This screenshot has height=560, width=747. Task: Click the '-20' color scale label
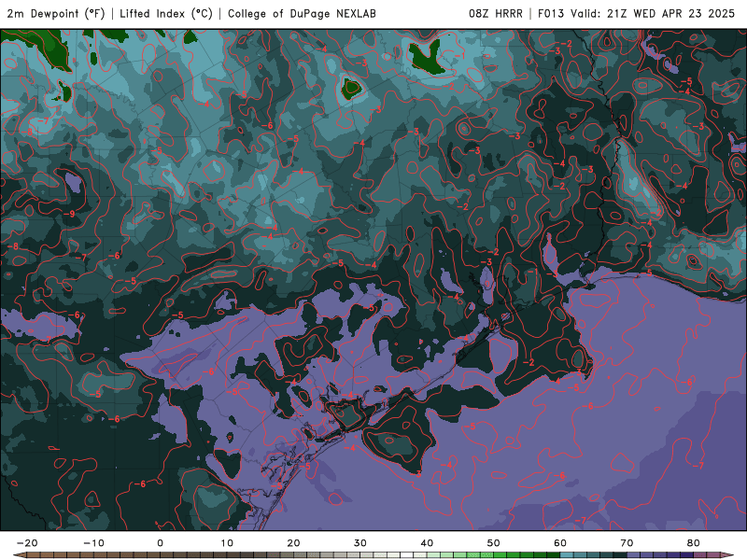click(27, 543)
